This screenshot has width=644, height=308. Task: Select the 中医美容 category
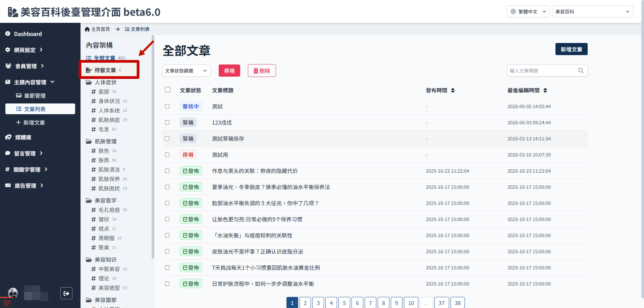pos(109,269)
